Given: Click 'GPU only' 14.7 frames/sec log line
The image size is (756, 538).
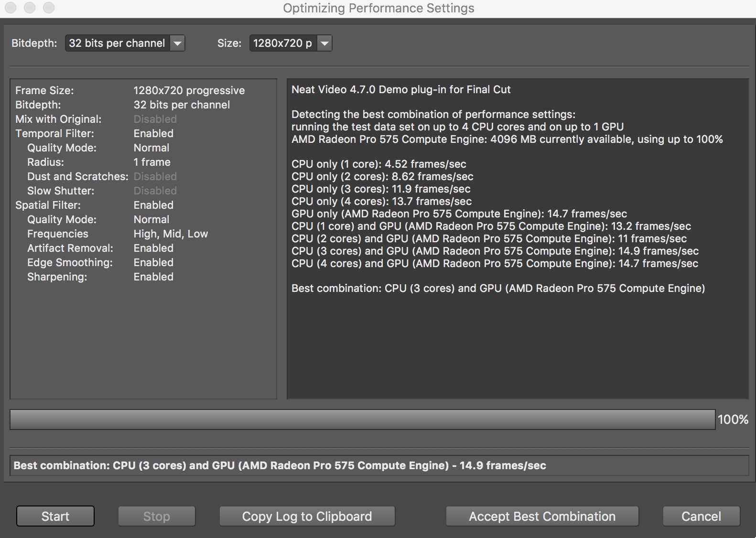Looking at the screenshot, I should (459, 214).
